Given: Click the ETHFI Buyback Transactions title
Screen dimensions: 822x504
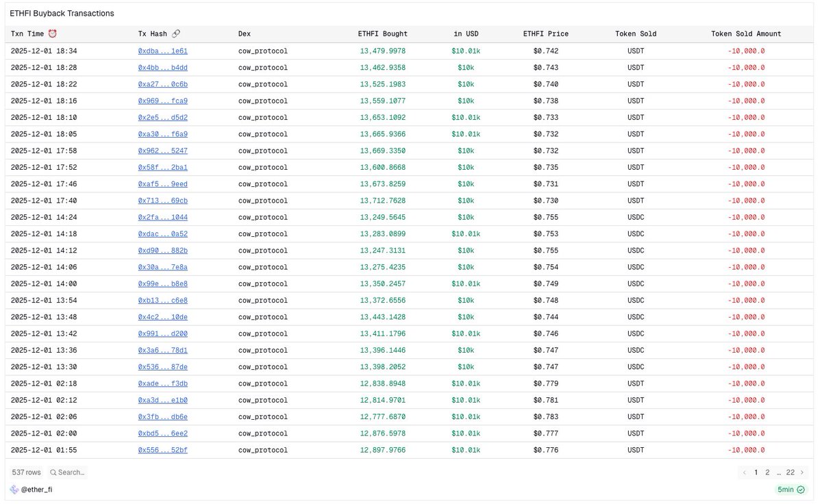Looking at the screenshot, I should [62, 13].
